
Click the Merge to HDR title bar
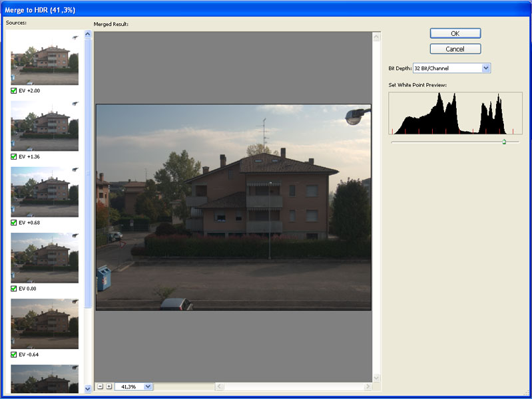[266, 9]
